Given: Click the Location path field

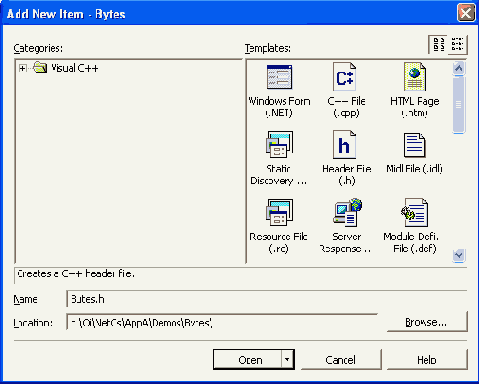Looking at the screenshot, I should pos(222,322).
